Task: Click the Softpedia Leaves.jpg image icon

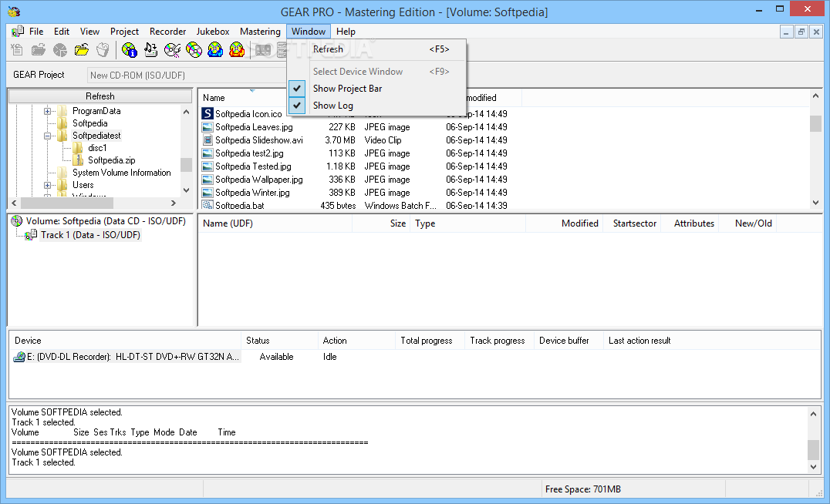Action: tap(207, 127)
